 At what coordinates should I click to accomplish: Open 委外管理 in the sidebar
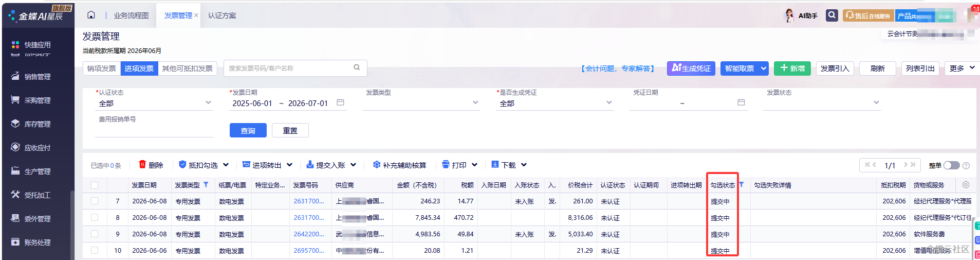point(31,219)
